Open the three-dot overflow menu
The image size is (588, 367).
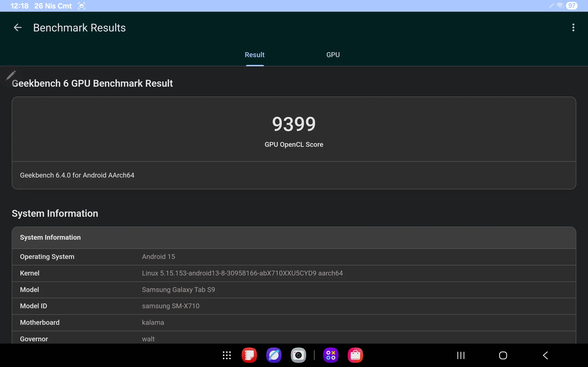coord(573,28)
